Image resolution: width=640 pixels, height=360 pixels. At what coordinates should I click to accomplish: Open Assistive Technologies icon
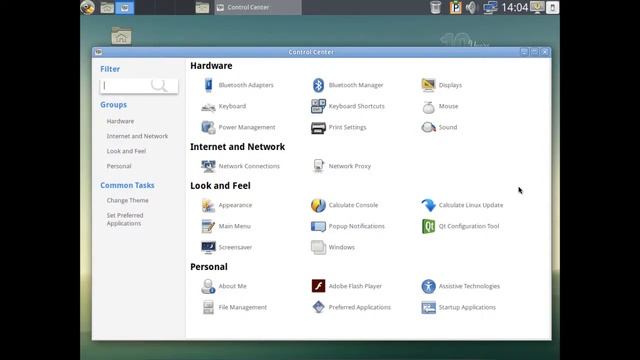[x=428, y=286]
